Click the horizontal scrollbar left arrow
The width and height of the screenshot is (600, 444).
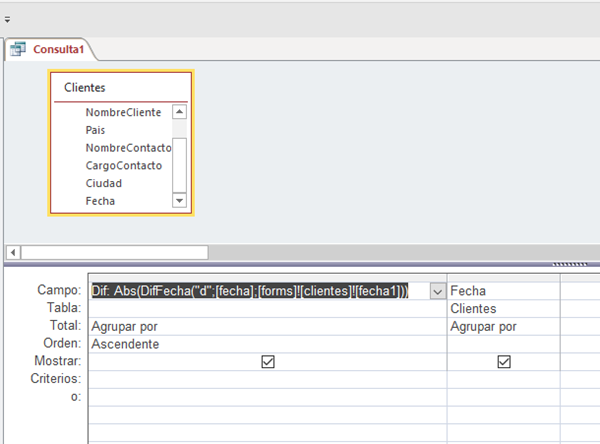[13, 252]
